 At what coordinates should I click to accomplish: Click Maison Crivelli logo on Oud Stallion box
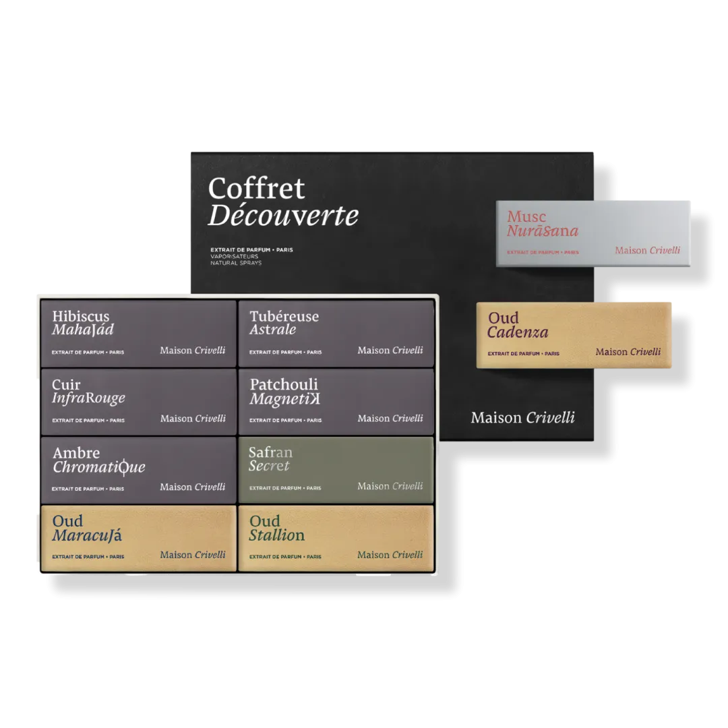[x=390, y=555]
